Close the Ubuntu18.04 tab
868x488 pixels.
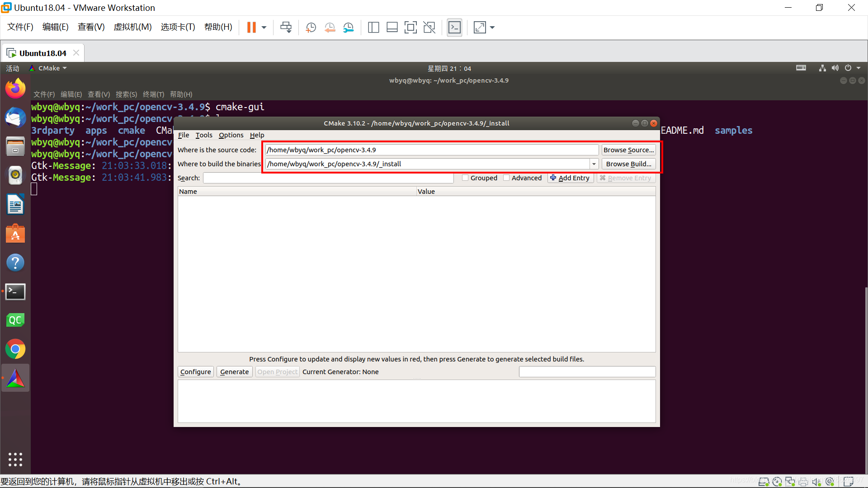(76, 53)
